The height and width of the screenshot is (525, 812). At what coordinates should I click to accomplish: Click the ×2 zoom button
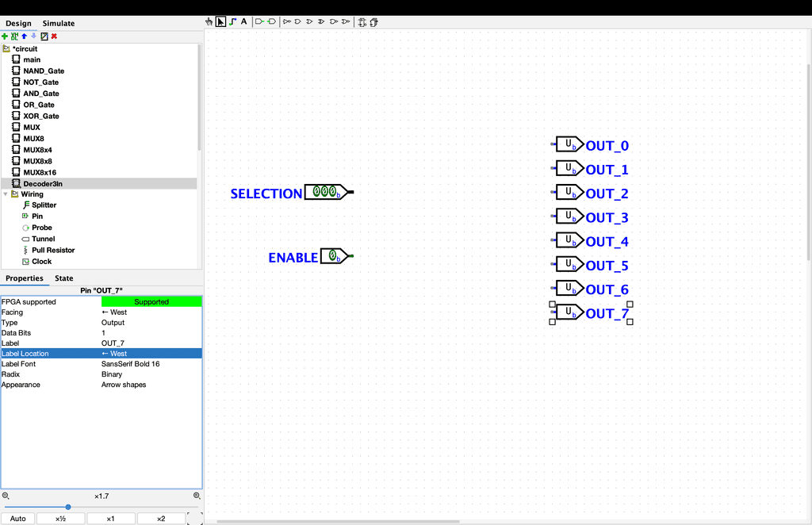(161, 519)
